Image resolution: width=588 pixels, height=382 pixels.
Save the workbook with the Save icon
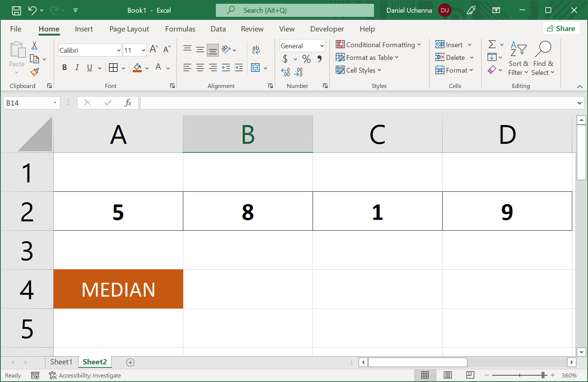(x=16, y=10)
